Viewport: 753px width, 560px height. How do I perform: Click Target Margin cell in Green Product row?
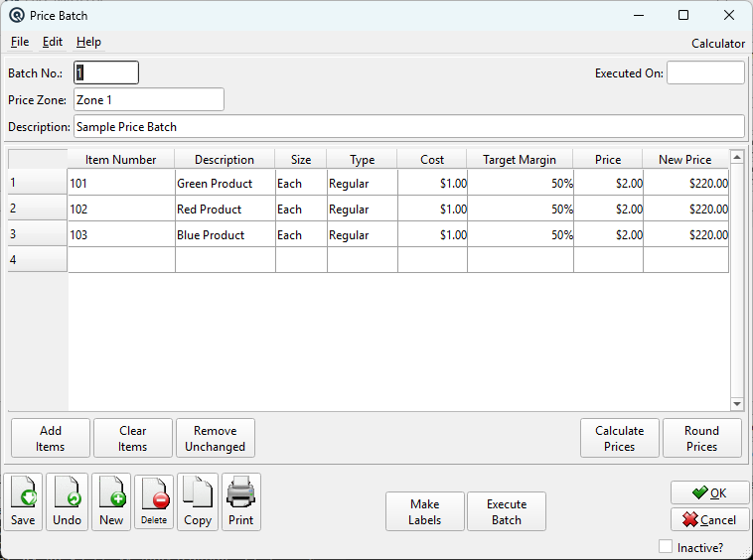coord(521,183)
